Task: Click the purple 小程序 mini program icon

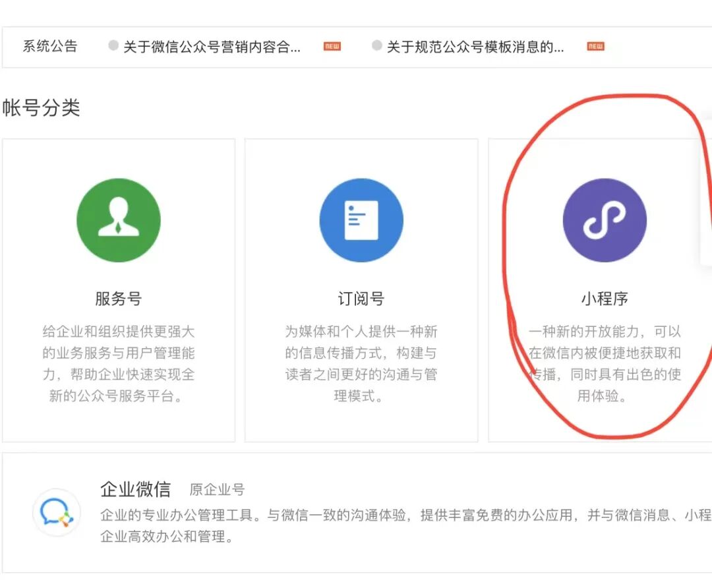Action: (605, 220)
